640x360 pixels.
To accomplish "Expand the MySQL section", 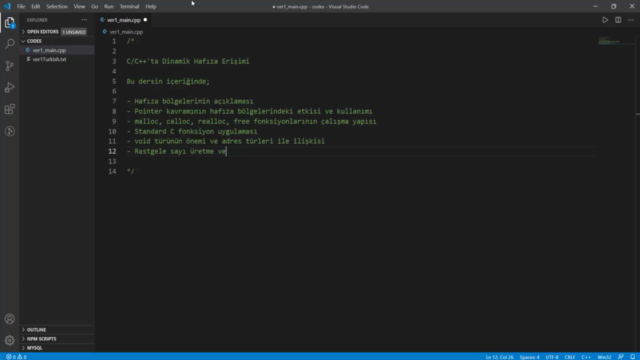I will point(57,348).
